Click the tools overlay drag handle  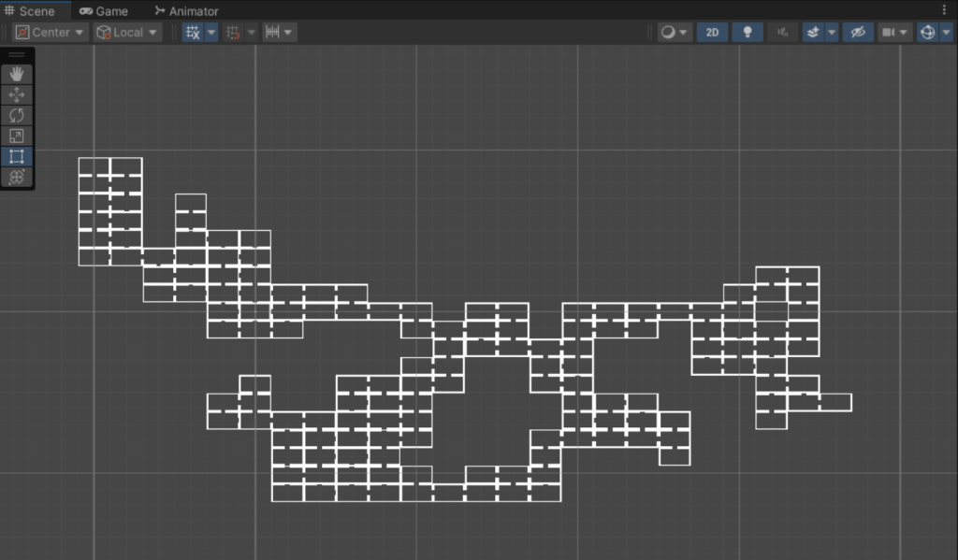coord(17,55)
